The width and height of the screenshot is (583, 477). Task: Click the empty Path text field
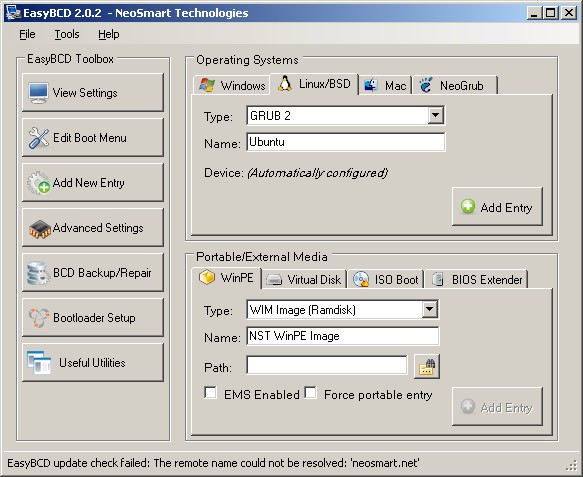coord(326,365)
